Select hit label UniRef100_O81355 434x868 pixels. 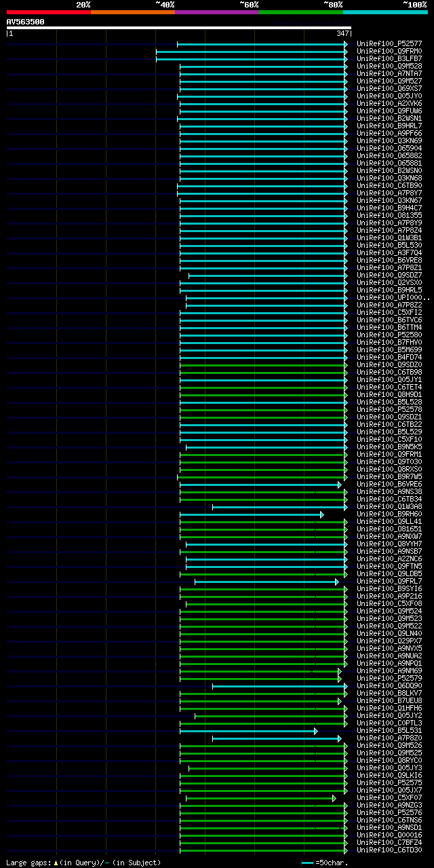click(x=390, y=216)
